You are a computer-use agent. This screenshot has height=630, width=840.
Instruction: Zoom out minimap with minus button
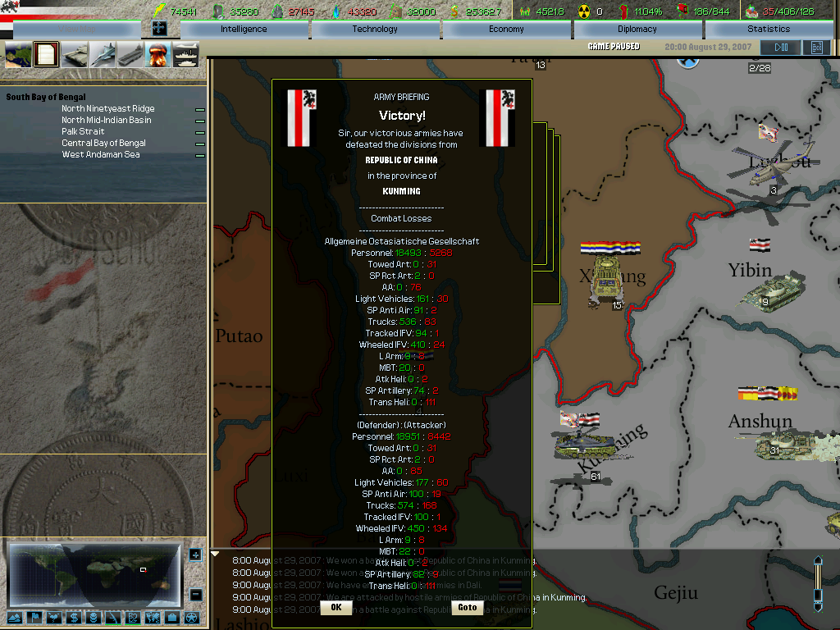pos(195,595)
